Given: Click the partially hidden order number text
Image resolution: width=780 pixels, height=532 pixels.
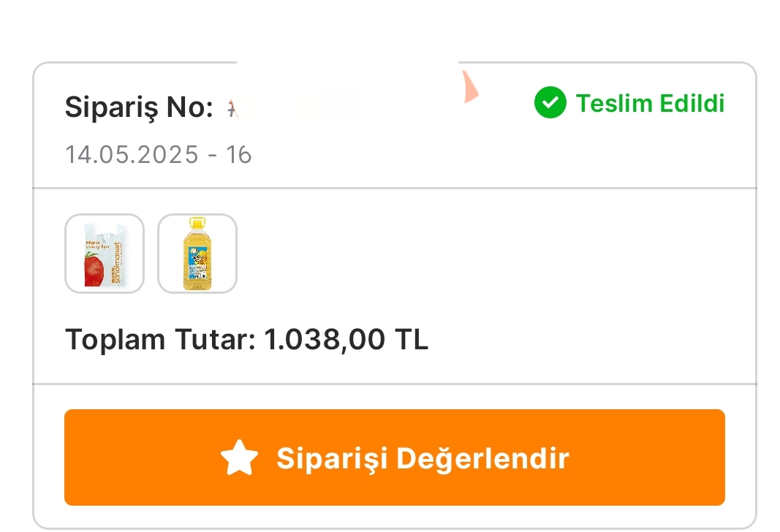Looking at the screenshot, I should click(232, 108).
